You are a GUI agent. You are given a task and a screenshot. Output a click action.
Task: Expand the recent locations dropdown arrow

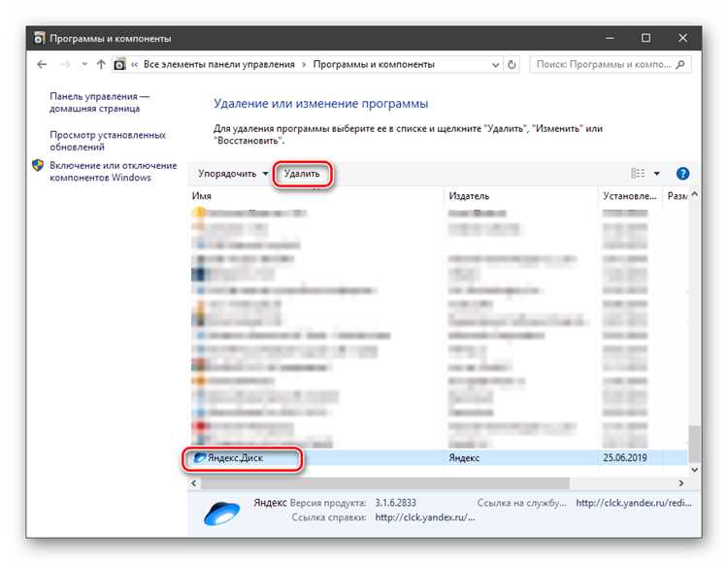(84, 64)
